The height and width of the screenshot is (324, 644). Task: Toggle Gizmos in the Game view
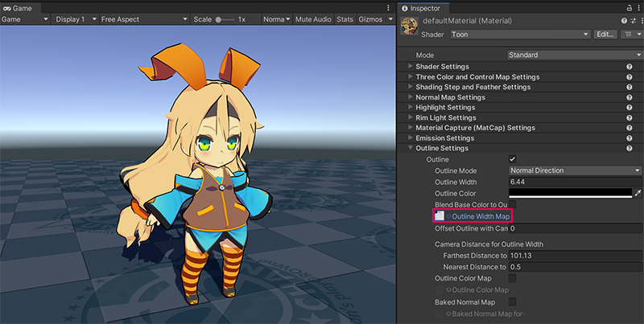point(370,19)
